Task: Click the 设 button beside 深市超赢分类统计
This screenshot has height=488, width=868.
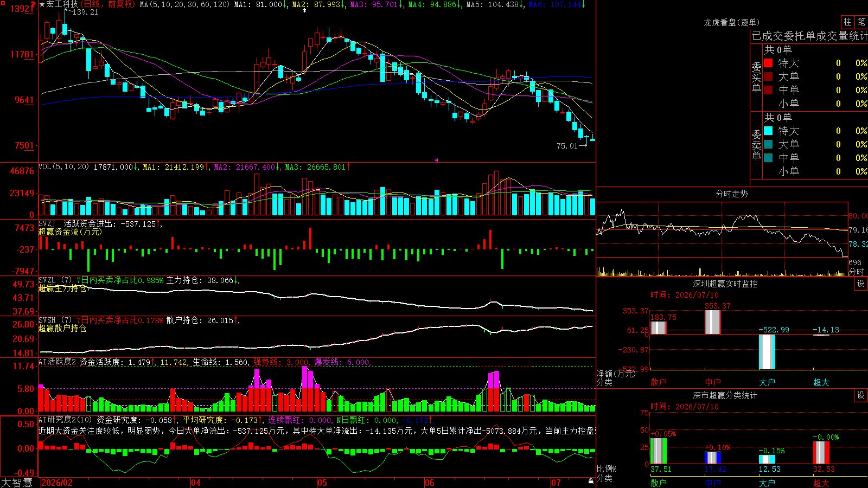Action: tap(861, 395)
